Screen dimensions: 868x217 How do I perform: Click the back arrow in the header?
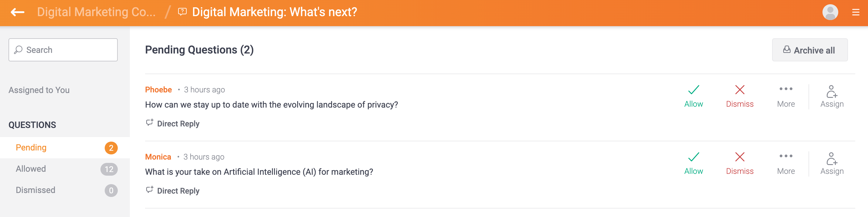[17, 12]
